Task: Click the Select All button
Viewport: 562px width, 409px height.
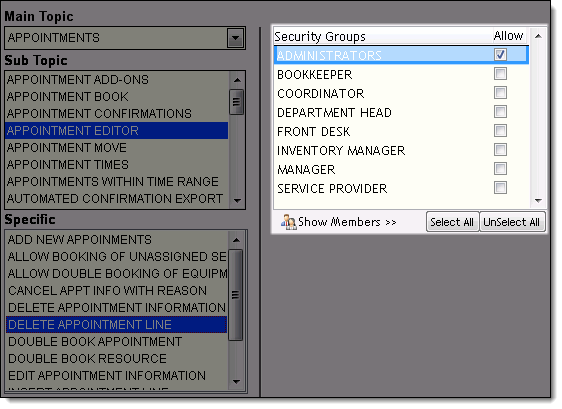Action: click(452, 222)
